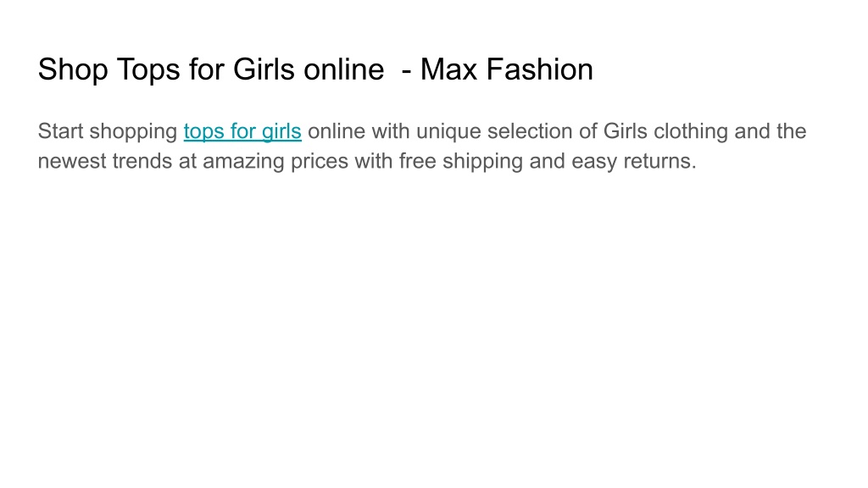Click the word 'Shop' in the heading
The image size is (868, 488).
pyautogui.click(x=73, y=69)
